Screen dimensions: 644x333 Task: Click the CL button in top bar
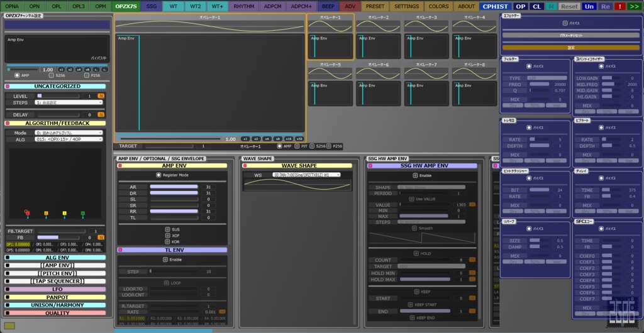(x=536, y=6)
